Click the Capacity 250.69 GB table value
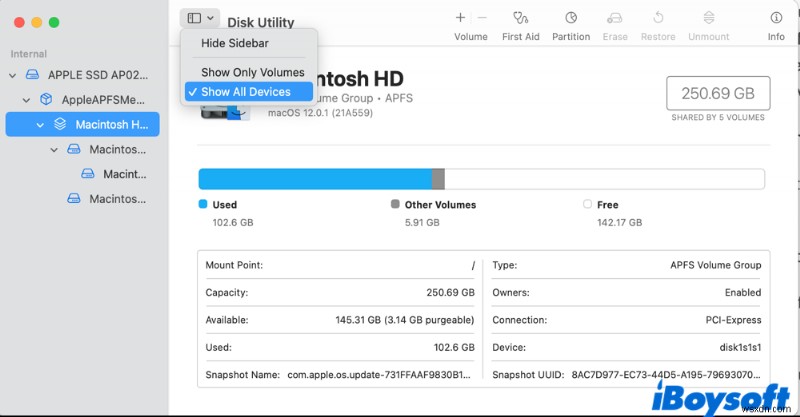The image size is (800, 417). pos(451,293)
